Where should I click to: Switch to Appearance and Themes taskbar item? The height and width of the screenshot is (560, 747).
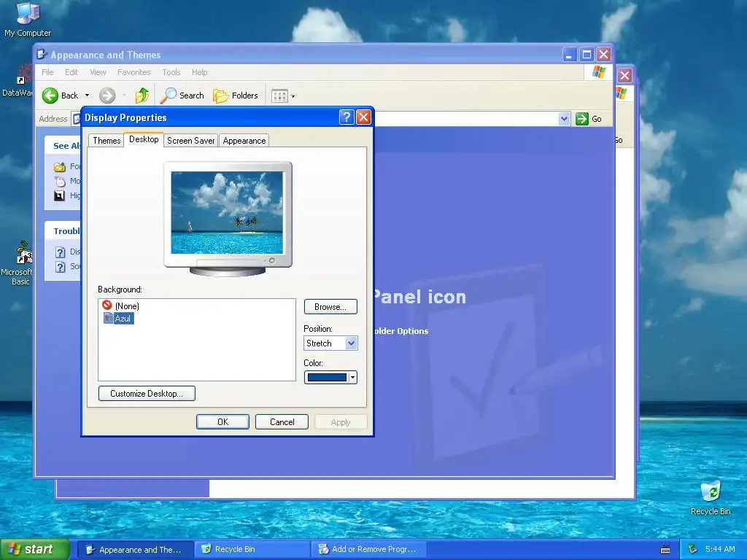tap(135, 550)
